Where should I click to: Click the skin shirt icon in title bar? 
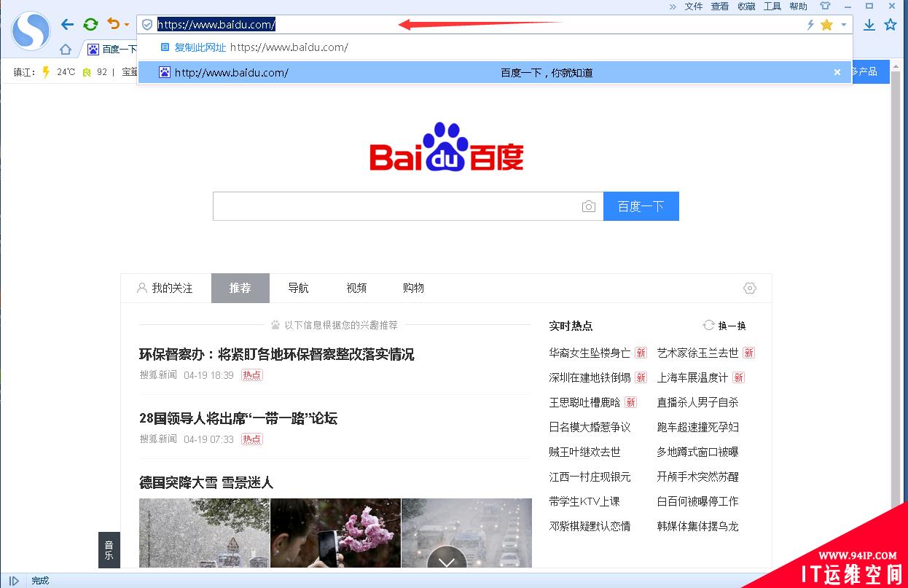click(x=826, y=6)
